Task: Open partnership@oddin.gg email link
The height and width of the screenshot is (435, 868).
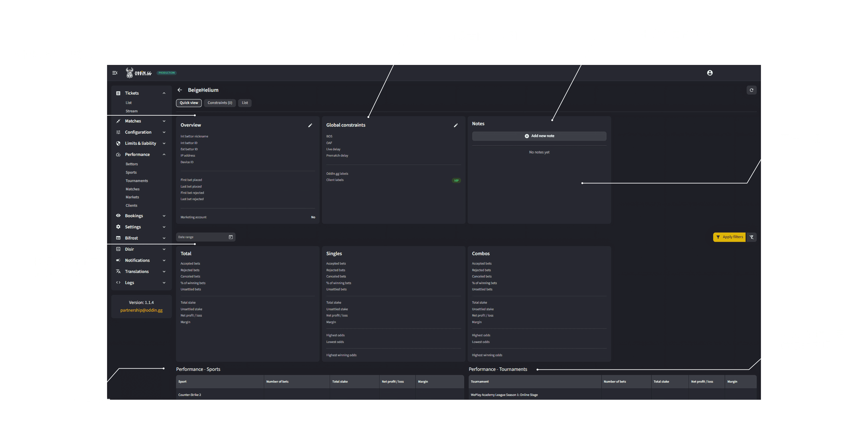Action: 141,310
